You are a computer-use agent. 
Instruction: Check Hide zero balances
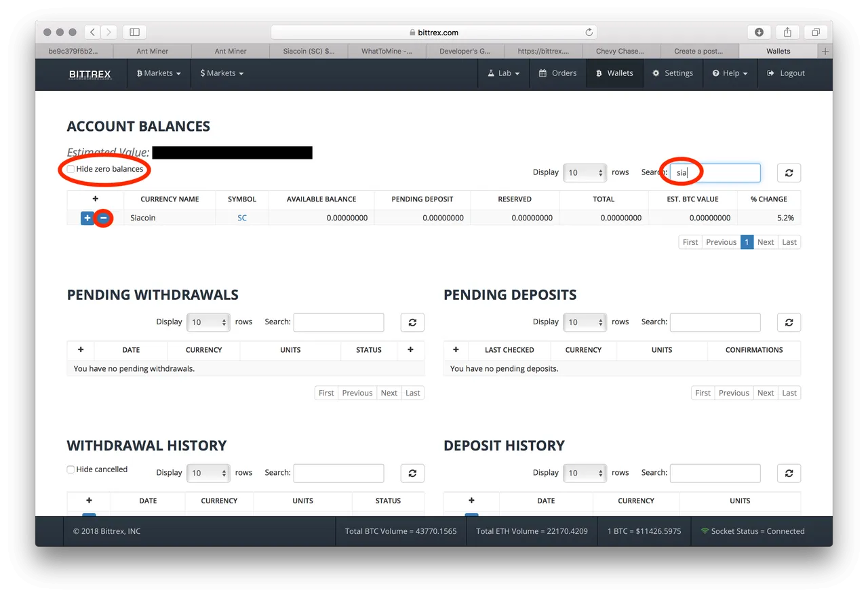[71, 169]
